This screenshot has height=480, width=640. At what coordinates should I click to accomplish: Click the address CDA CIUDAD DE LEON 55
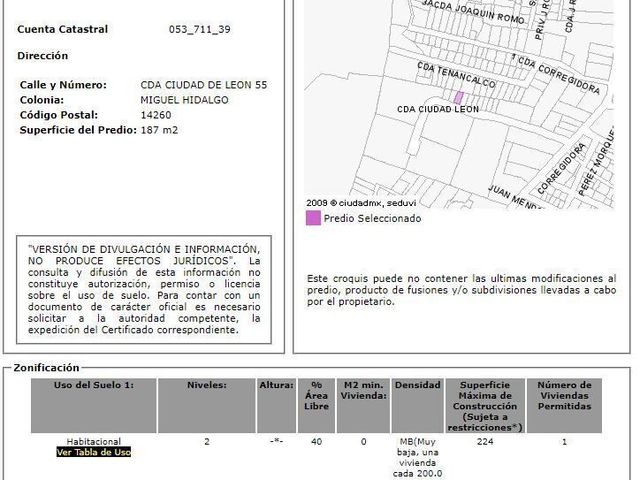click(x=204, y=85)
